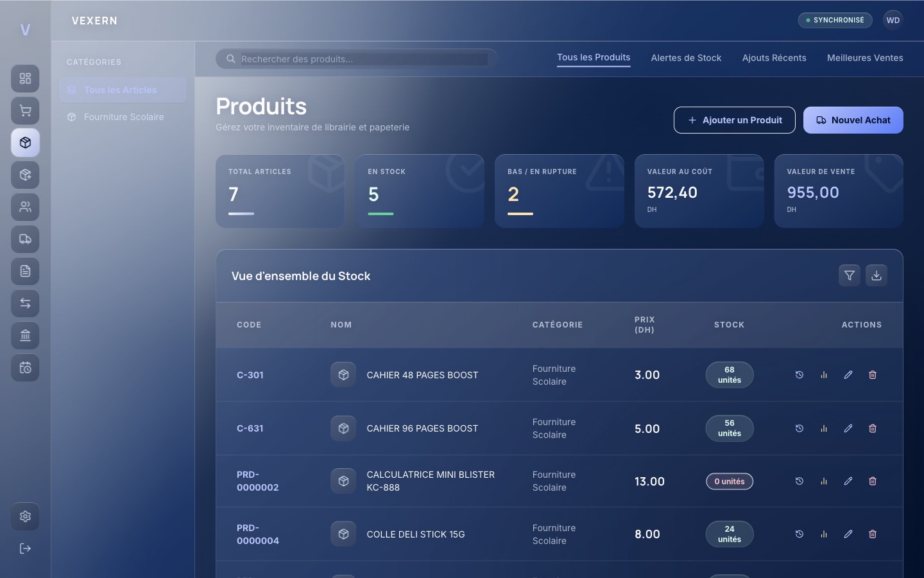The image size is (924, 578).
Task: Click the Prix (DH) column header
Action: (x=645, y=325)
